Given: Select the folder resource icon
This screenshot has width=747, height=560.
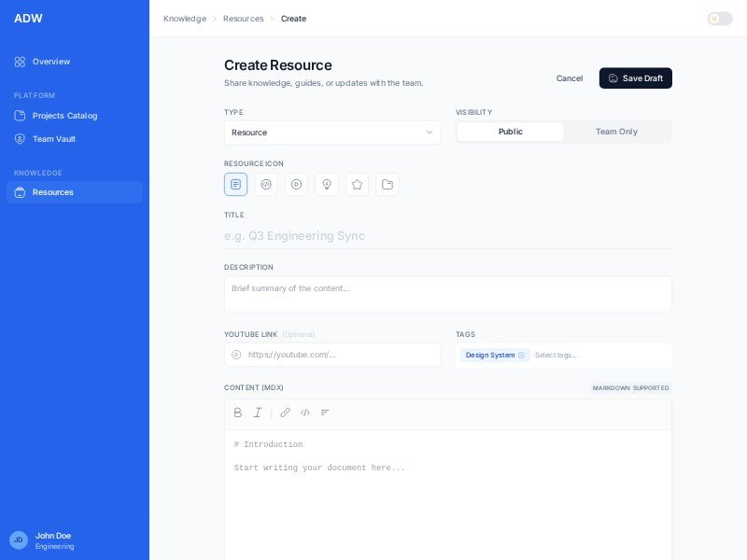Looking at the screenshot, I should [x=388, y=184].
